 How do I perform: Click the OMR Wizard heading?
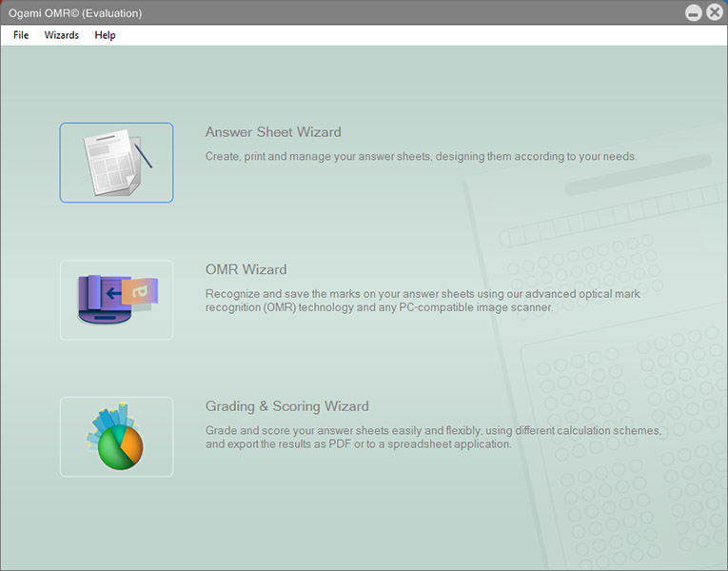[x=246, y=269]
